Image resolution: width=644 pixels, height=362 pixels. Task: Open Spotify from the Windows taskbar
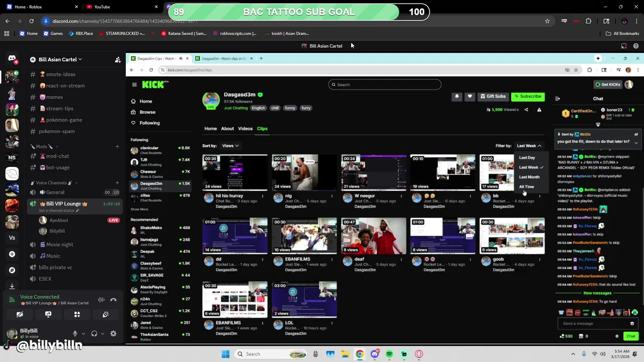[x=389, y=354]
